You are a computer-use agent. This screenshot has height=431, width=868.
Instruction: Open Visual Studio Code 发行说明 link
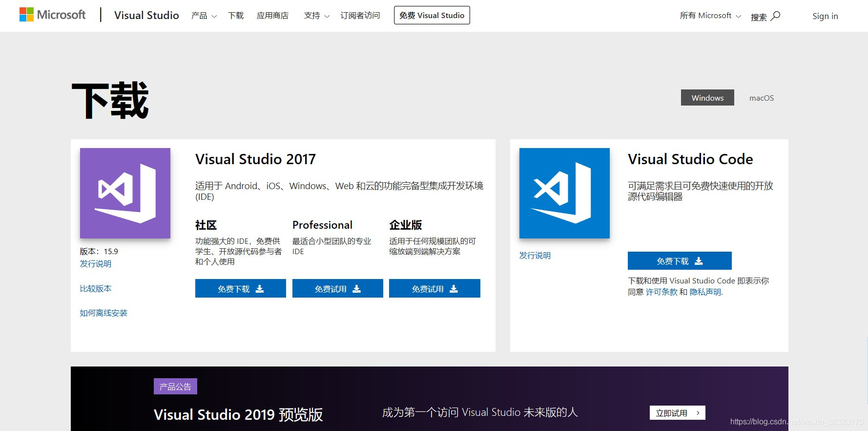tap(535, 256)
